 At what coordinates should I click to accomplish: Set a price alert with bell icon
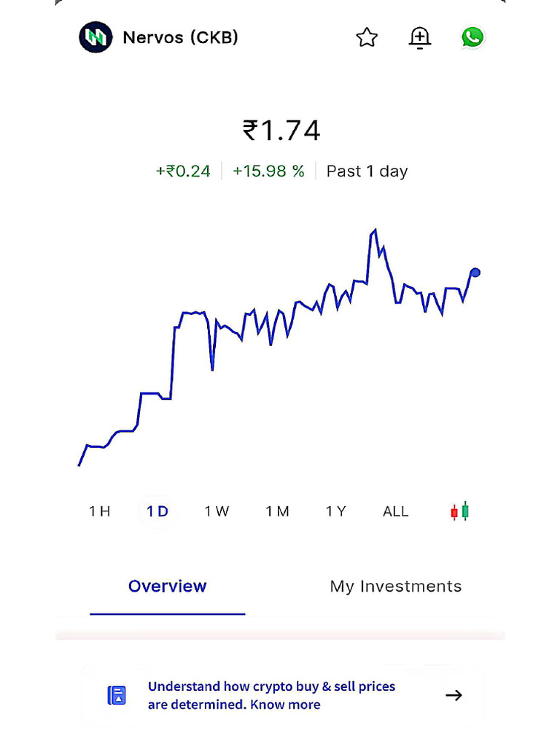(x=420, y=37)
